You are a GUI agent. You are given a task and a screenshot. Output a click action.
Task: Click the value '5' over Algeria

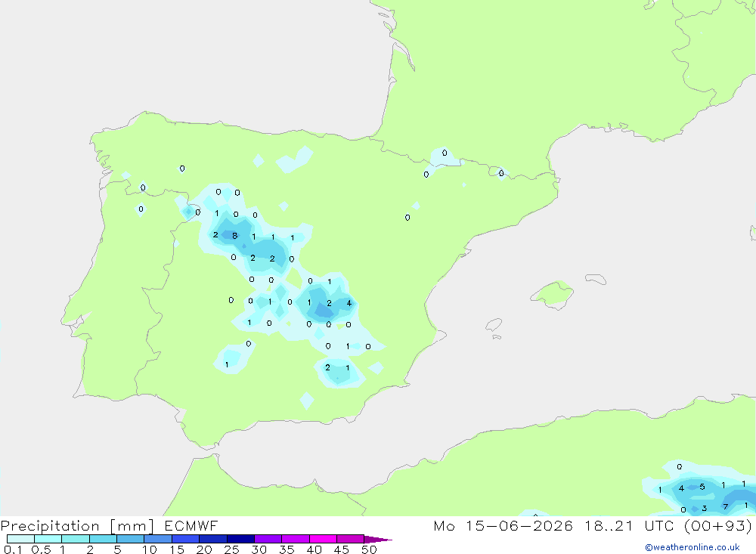(x=702, y=487)
